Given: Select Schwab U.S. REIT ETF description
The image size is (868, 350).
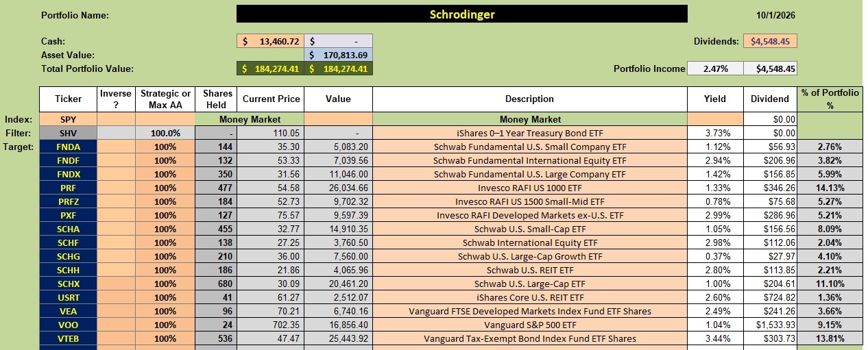Looking at the screenshot, I should point(530,270).
